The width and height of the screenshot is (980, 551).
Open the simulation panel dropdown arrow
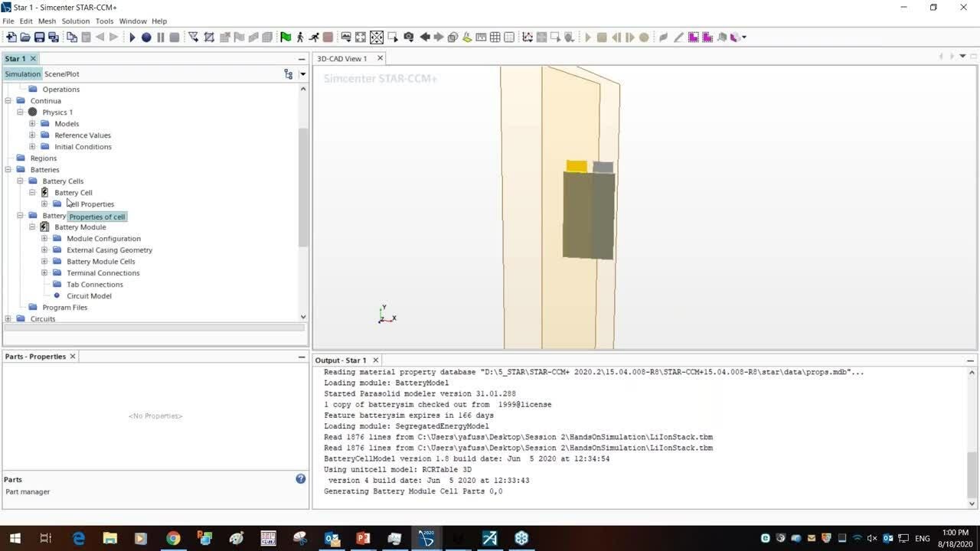303,74
